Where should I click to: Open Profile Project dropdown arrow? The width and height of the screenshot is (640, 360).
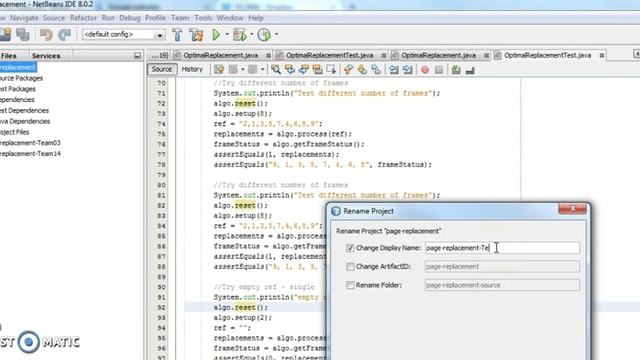coord(276,35)
